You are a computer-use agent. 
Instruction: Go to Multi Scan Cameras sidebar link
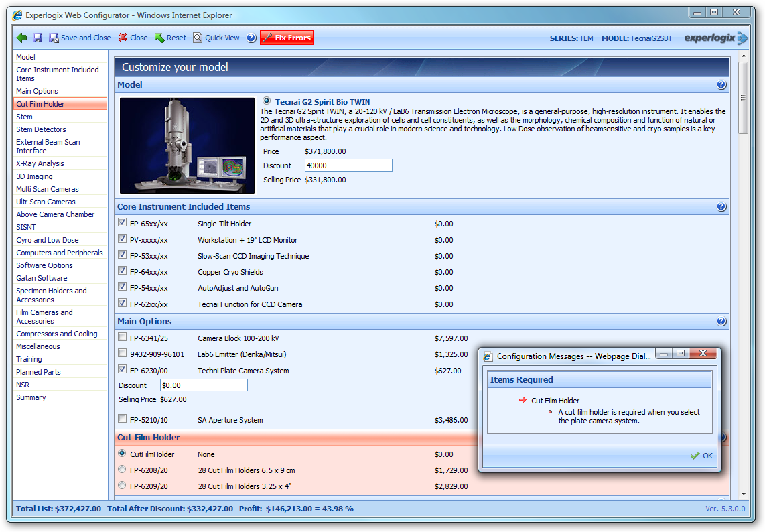click(48, 189)
